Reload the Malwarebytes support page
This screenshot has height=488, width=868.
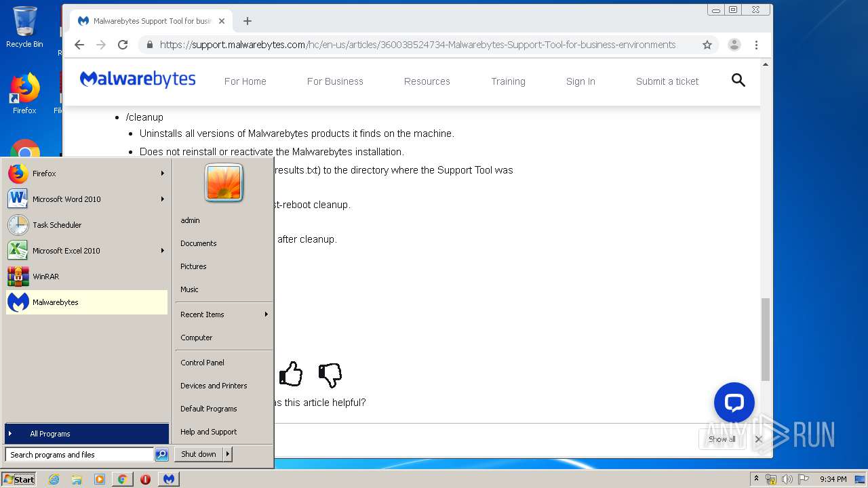[x=123, y=45]
